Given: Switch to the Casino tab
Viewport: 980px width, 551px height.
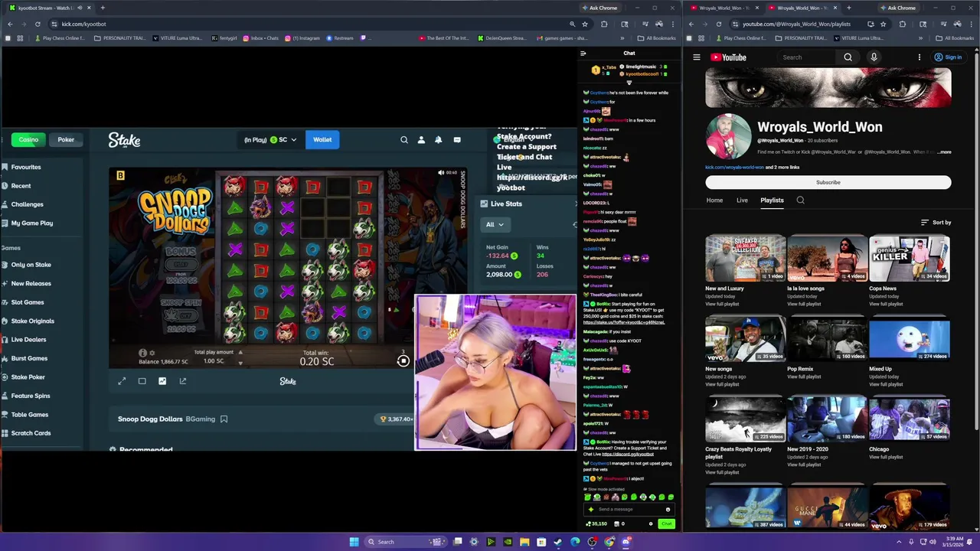Looking at the screenshot, I should tap(28, 140).
